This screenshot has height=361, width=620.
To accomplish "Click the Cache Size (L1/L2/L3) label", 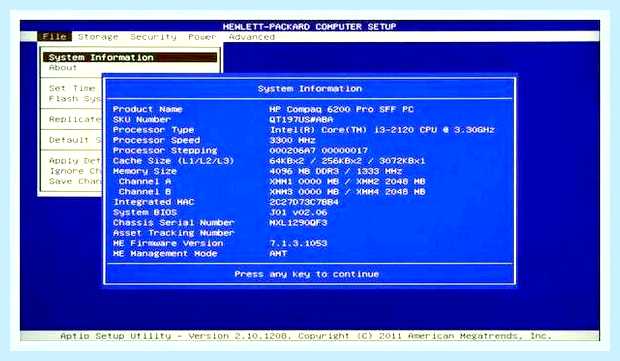I will pos(174,161).
